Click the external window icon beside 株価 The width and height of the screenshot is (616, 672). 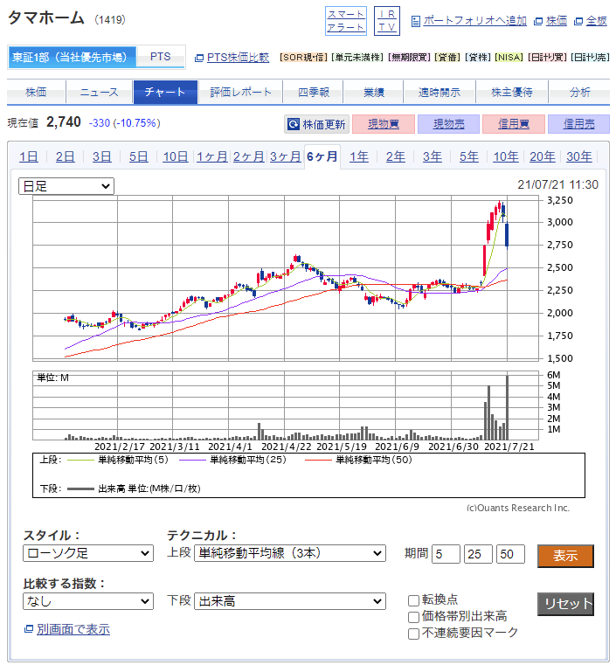coord(538,22)
